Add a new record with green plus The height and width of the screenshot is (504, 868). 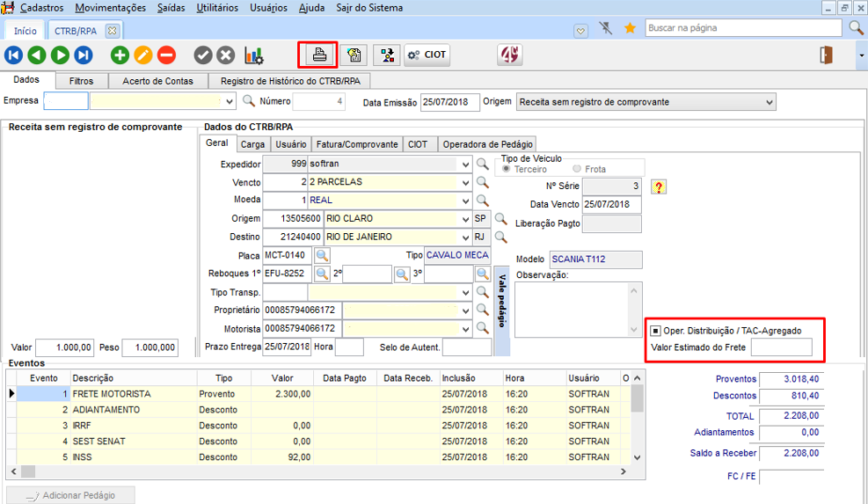(120, 55)
